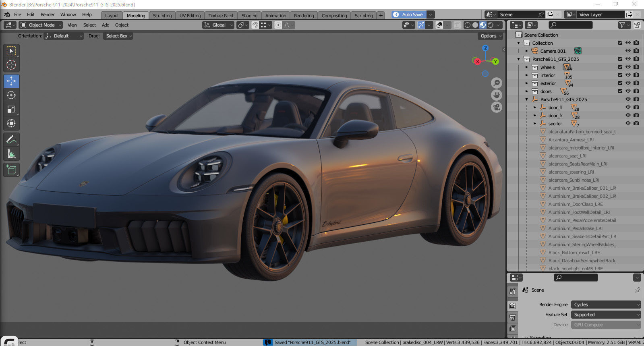Click the outliner filter icon
Image resolution: width=644 pixels, height=346 pixels.
click(625, 25)
